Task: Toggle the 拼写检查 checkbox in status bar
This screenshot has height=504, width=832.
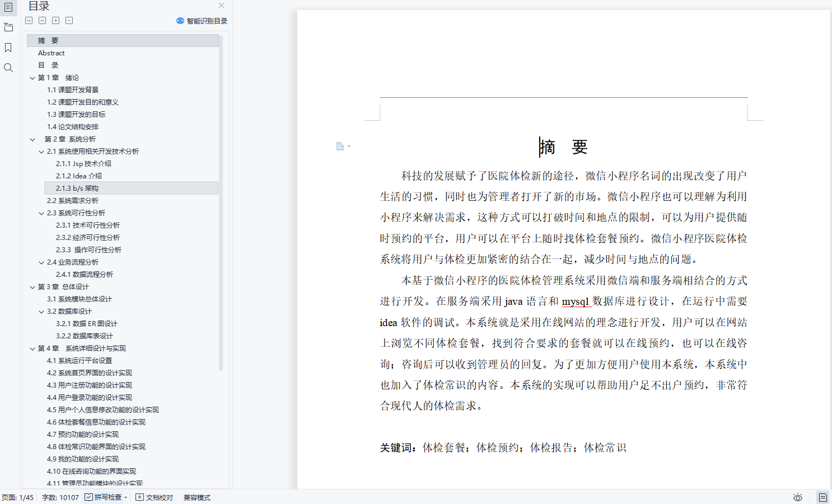Action: [89, 497]
